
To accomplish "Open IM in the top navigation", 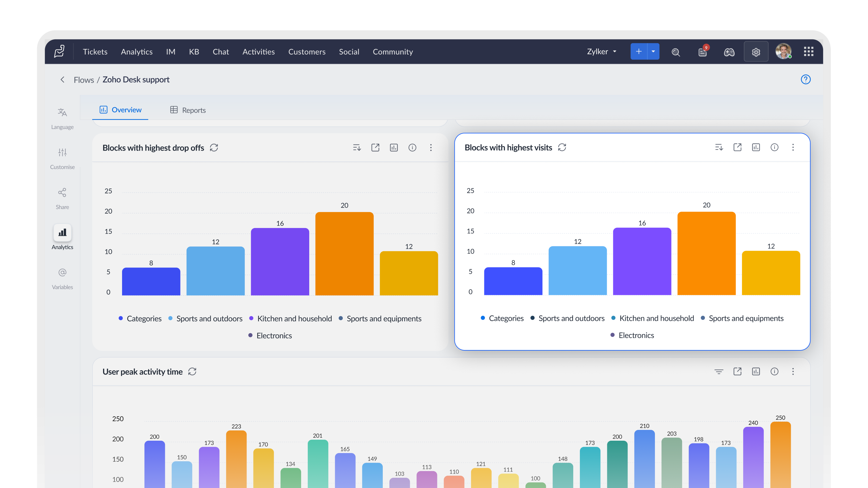I will click(171, 52).
